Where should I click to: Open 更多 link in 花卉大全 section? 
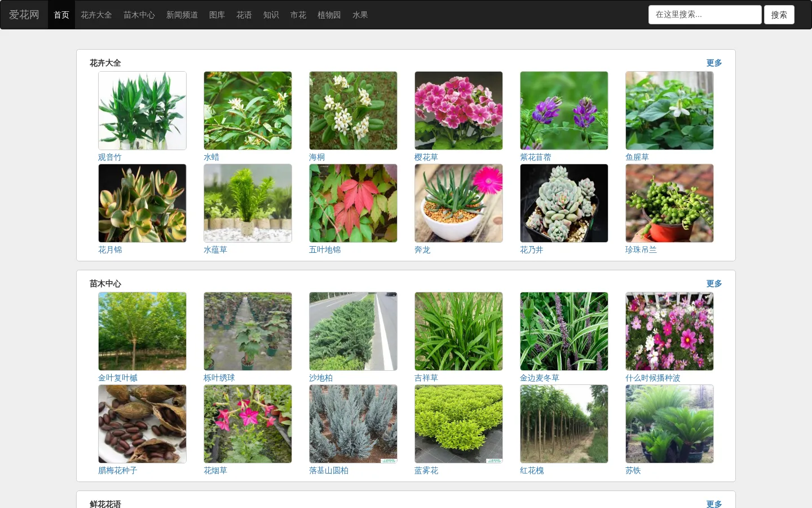714,63
